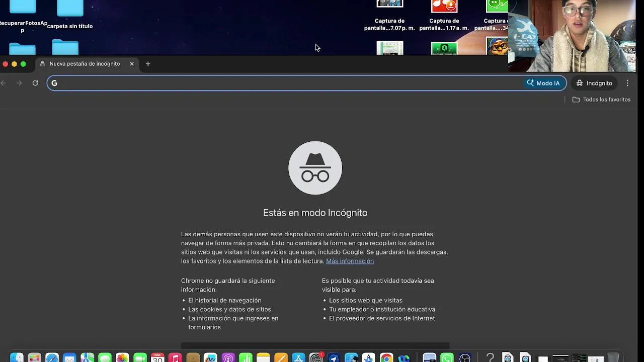
Task: Click the Estás en modo Incógnito heading
Action: pyautogui.click(x=315, y=213)
